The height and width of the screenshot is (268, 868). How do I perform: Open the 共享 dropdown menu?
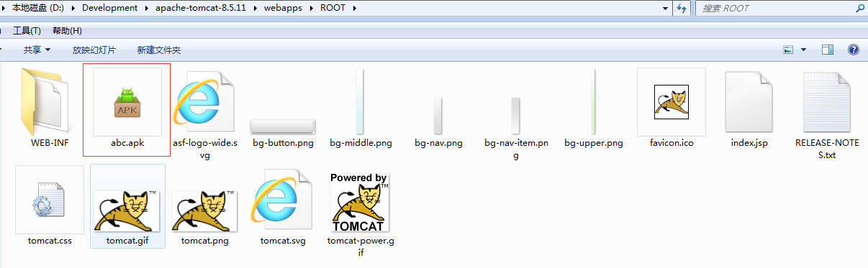(37, 50)
